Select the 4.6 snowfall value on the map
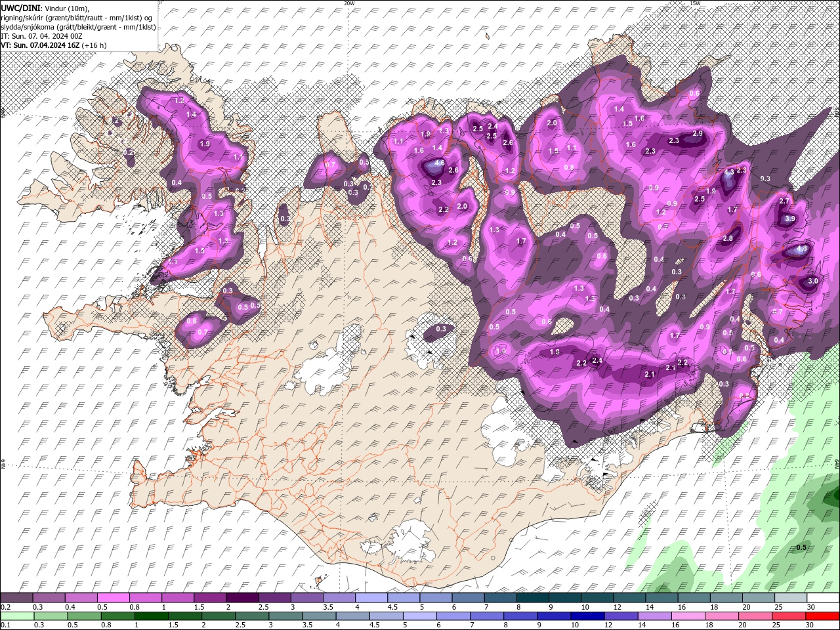Image resolution: width=840 pixels, height=630 pixels. click(440, 163)
